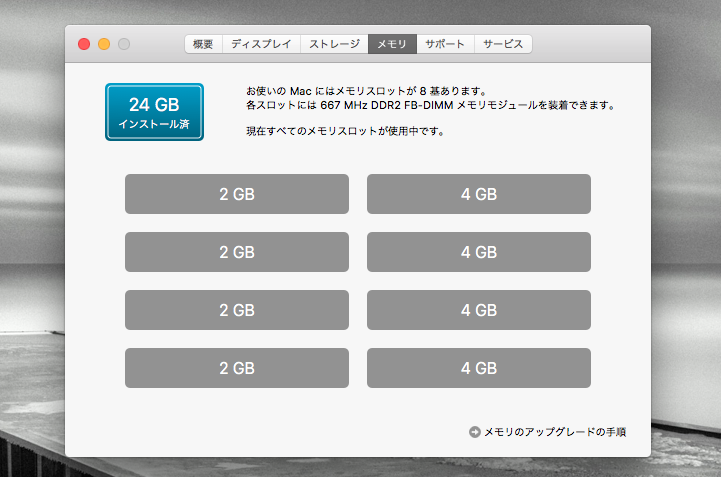Click the first 4 GB memory slot
The height and width of the screenshot is (477, 721).
pos(479,194)
